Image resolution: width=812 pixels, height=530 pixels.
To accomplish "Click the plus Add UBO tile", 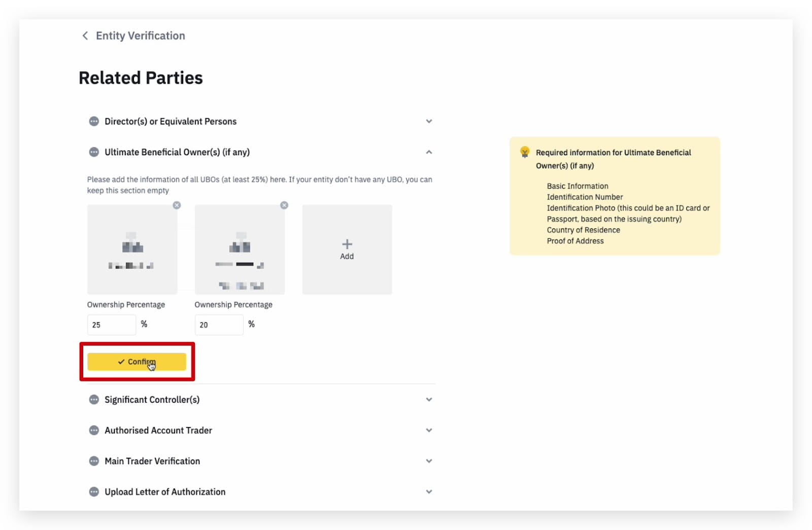I will coord(347,250).
